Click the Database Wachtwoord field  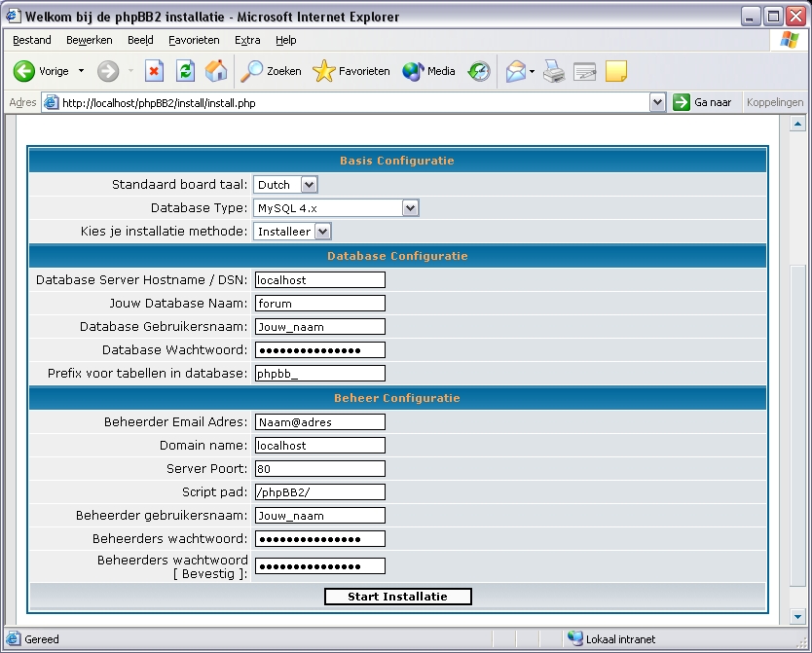(x=320, y=349)
